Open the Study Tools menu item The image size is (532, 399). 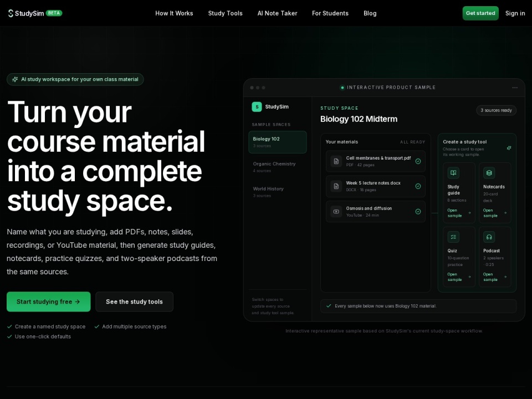pos(226,13)
